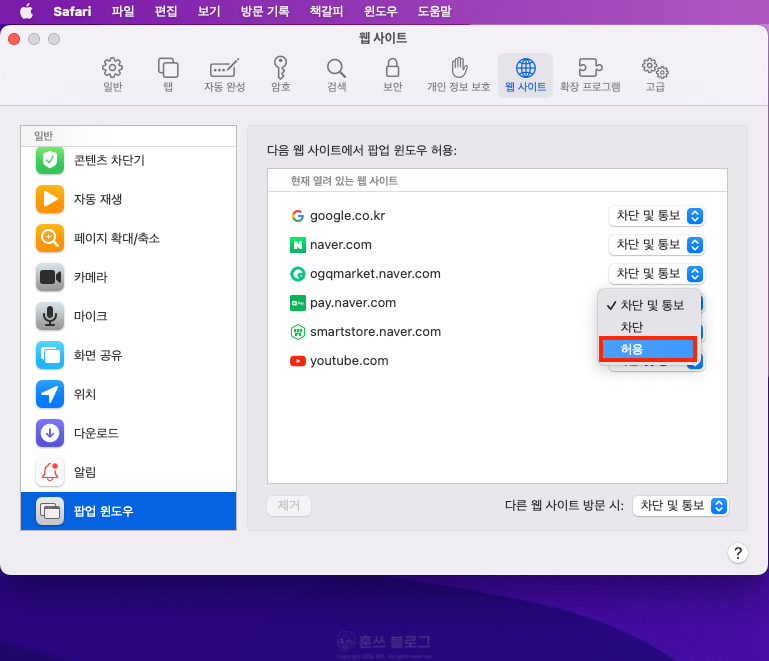Open the 파일 menu

[x=123, y=11]
